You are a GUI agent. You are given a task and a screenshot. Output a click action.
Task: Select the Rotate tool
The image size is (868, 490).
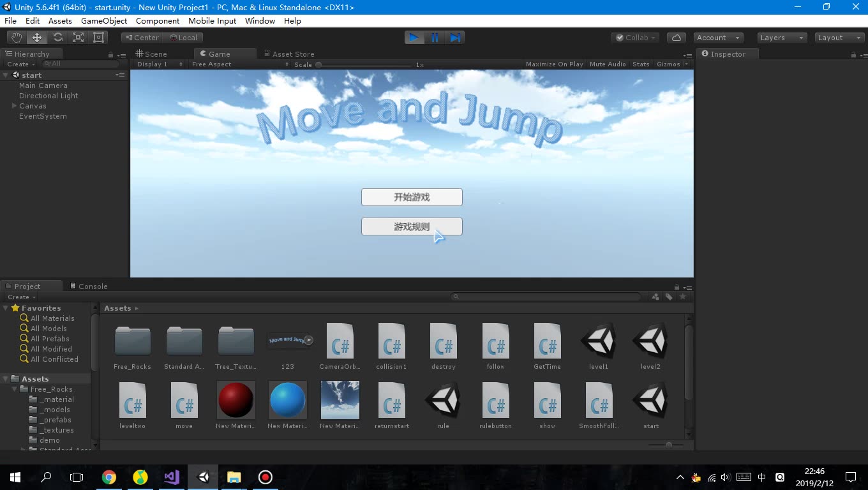tap(57, 38)
